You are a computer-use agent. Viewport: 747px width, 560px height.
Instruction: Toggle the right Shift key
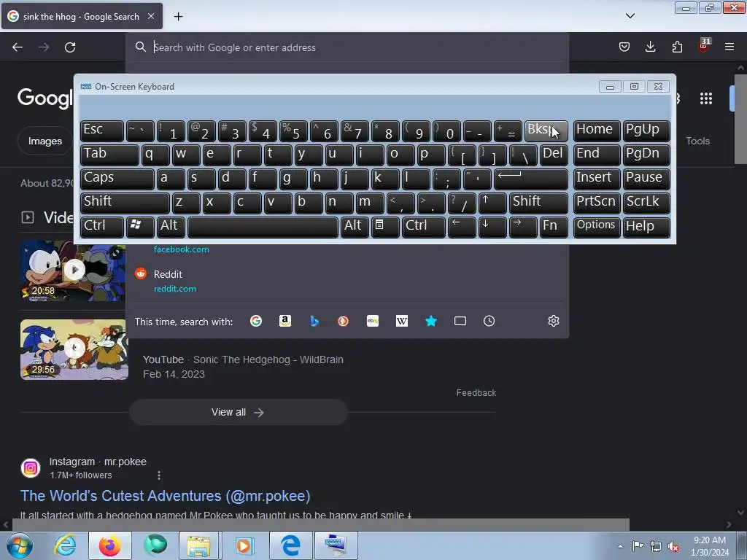coord(538,203)
